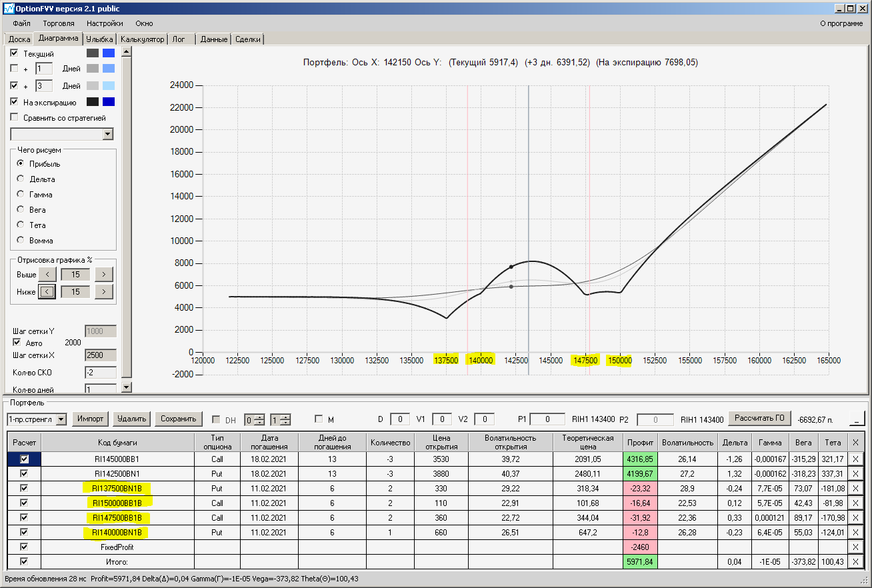This screenshot has height=588, width=872.
Task: Click the D value input field
Action: point(400,419)
